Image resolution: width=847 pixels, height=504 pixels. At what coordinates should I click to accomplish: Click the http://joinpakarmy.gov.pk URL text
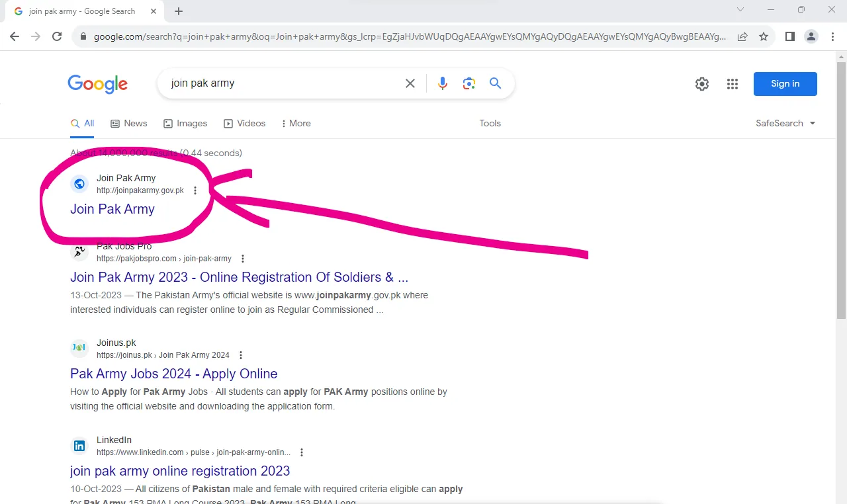[x=140, y=190]
